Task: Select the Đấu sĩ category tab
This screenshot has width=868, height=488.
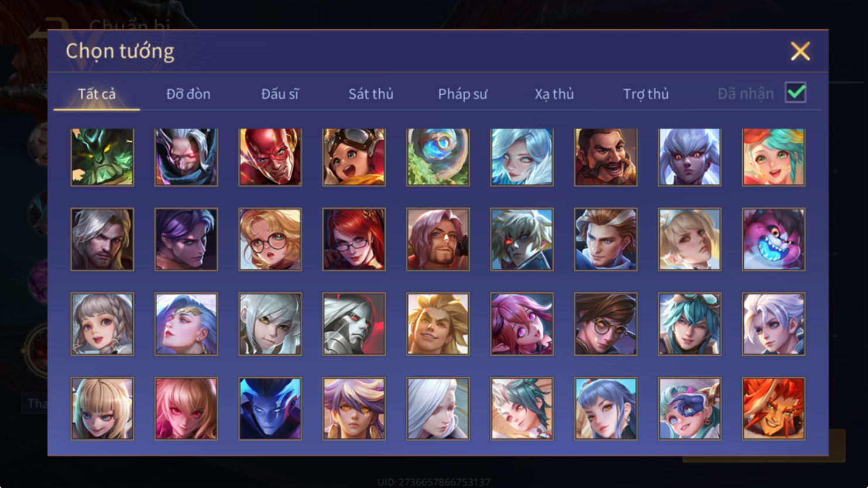Action: coord(280,94)
